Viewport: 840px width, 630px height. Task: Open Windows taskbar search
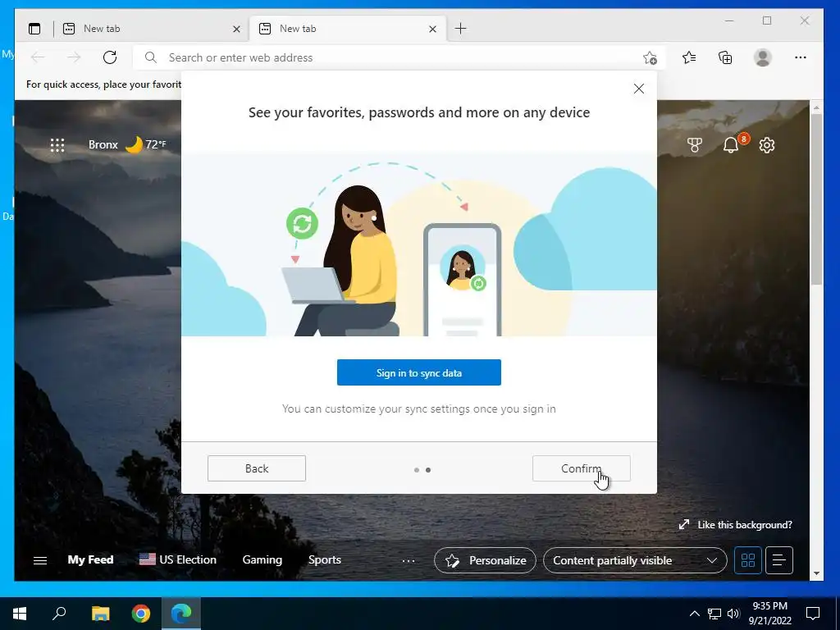(59, 614)
